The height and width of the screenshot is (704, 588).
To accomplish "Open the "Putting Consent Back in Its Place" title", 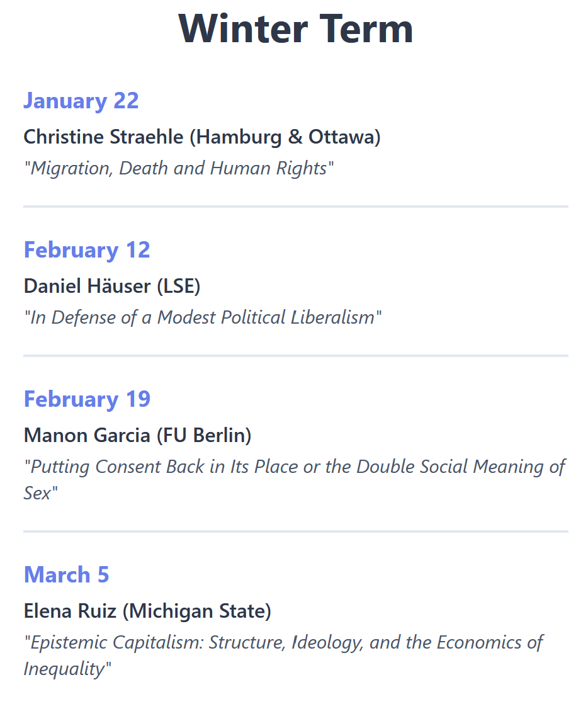I will (x=295, y=467).
